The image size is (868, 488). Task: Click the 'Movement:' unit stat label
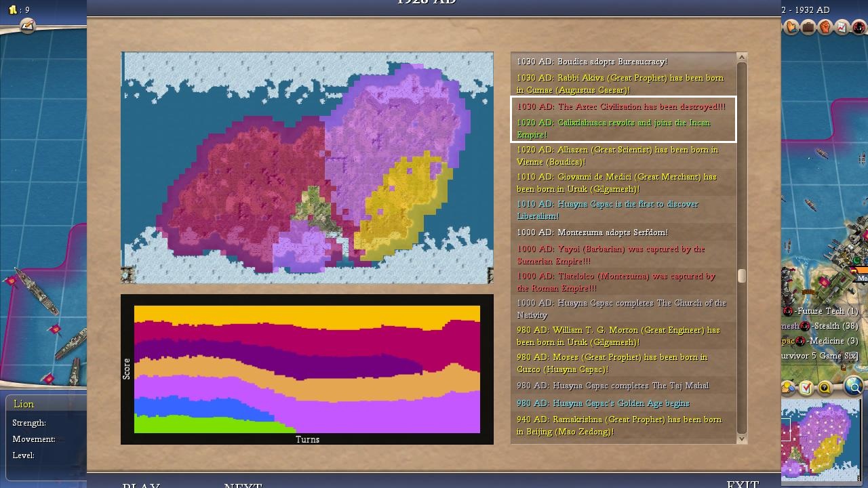click(34, 439)
